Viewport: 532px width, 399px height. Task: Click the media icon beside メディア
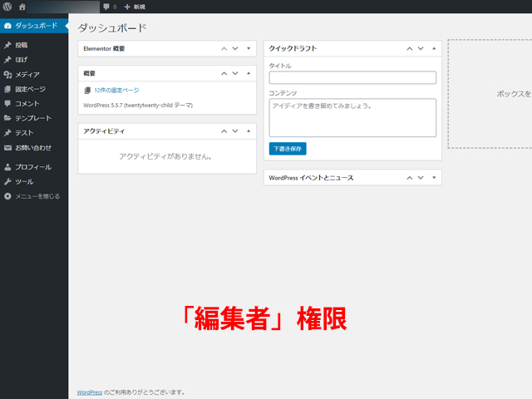(x=7, y=74)
